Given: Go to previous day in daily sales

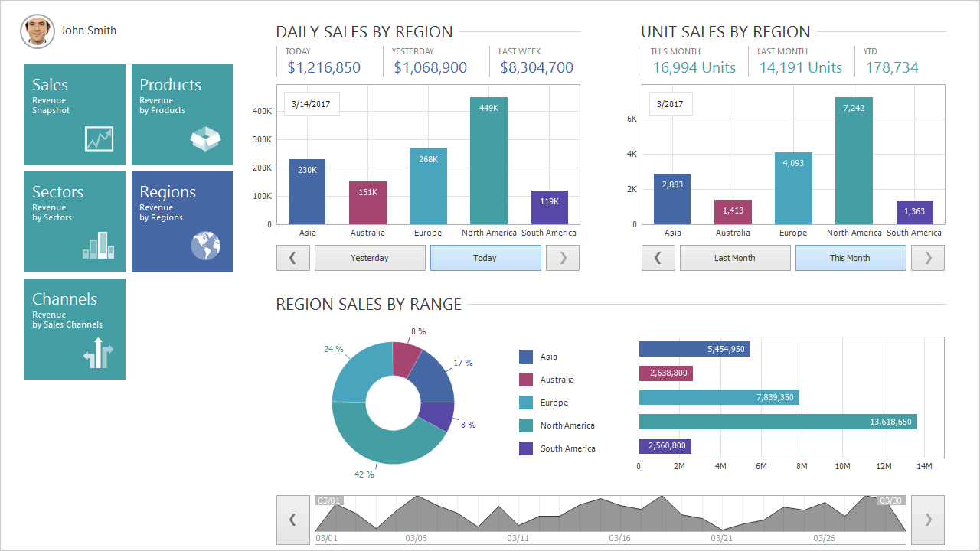Looking at the screenshot, I should 292,258.
